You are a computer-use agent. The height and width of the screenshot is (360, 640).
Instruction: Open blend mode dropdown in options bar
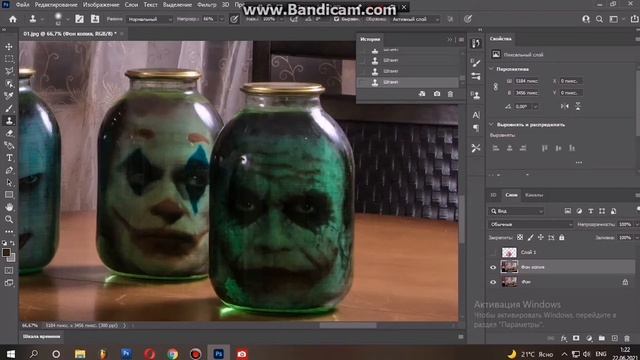tap(149, 19)
